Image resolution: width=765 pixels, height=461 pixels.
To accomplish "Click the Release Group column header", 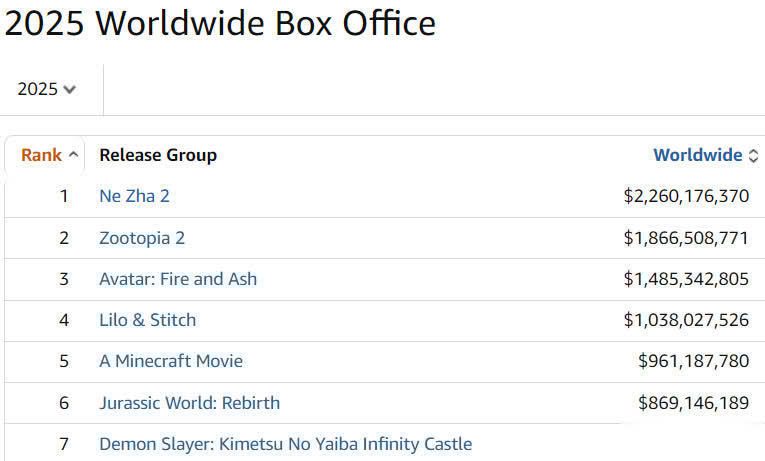I will [158, 155].
